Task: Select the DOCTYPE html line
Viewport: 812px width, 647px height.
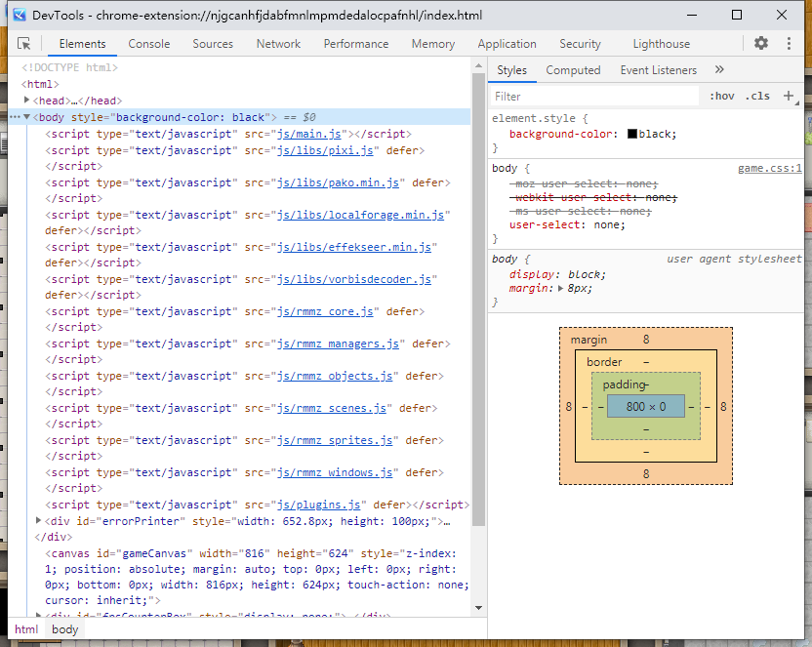Action: pyautogui.click(x=70, y=67)
